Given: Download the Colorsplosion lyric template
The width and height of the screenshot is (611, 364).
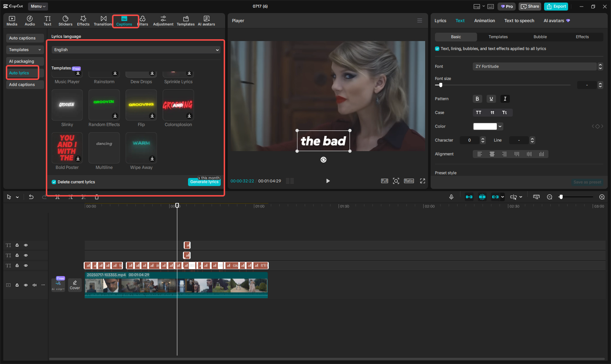Looking at the screenshot, I should point(189,116).
